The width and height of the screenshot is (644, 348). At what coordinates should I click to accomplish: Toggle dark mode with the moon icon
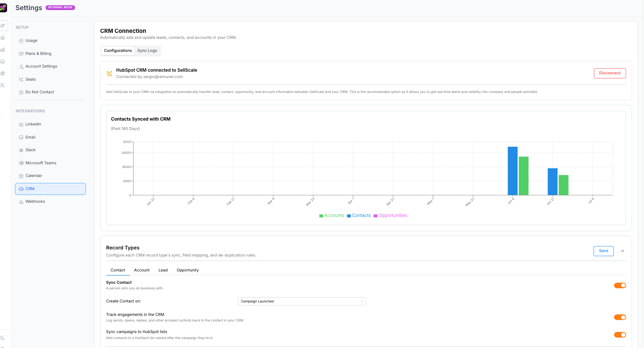pyautogui.click(x=3, y=338)
